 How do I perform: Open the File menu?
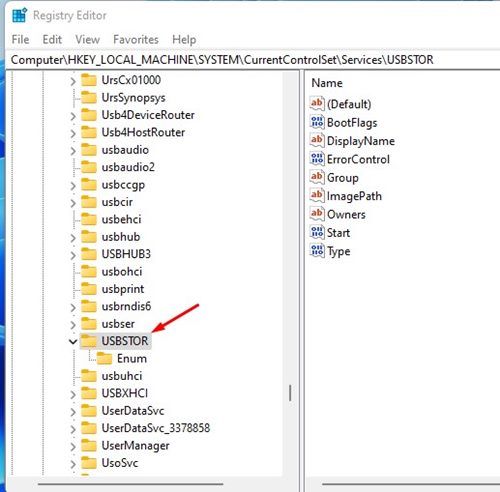coord(20,39)
